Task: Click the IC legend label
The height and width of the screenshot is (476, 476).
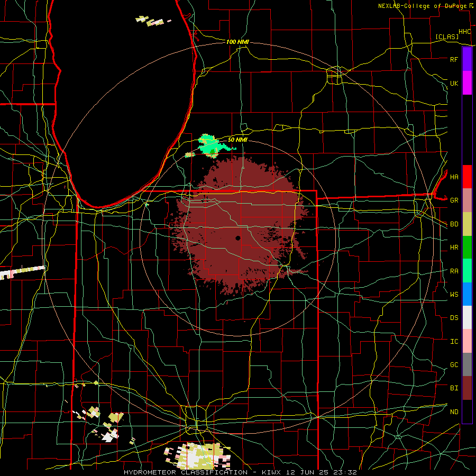Action: click(x=454, y=342)
